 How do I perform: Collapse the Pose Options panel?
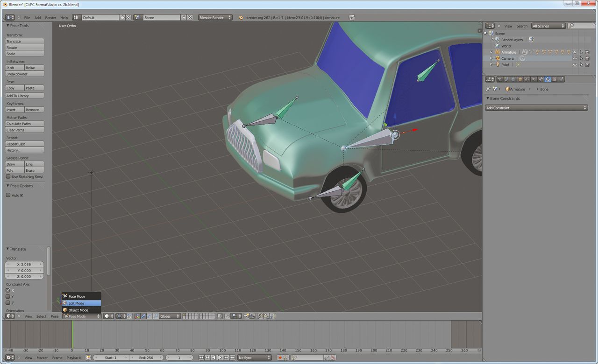click(x=8, y=186)
